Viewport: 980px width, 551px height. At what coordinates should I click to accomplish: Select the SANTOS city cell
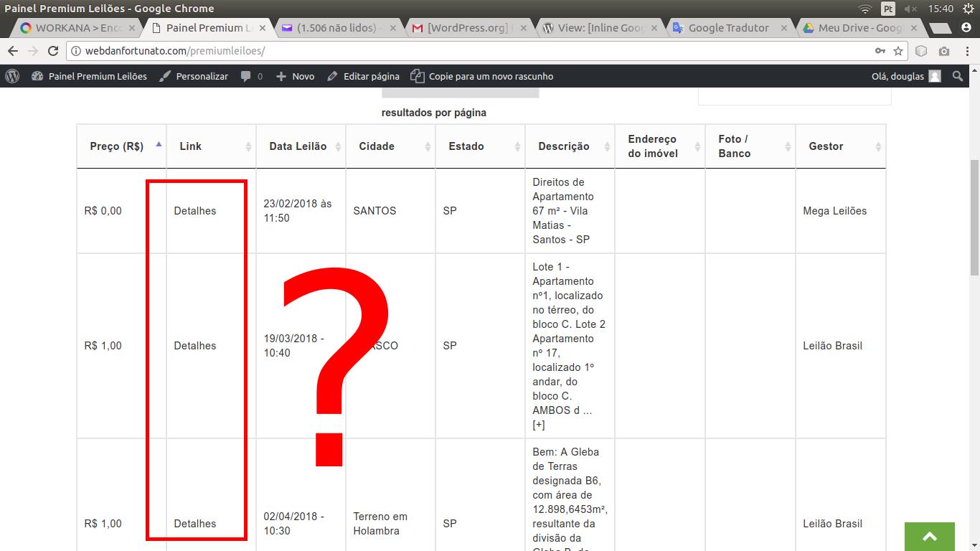391,211
